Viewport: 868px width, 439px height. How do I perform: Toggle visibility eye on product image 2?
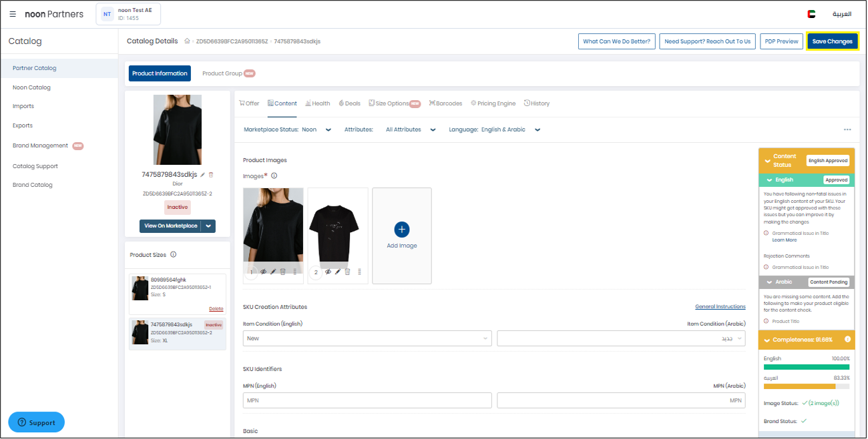point(328,272)
